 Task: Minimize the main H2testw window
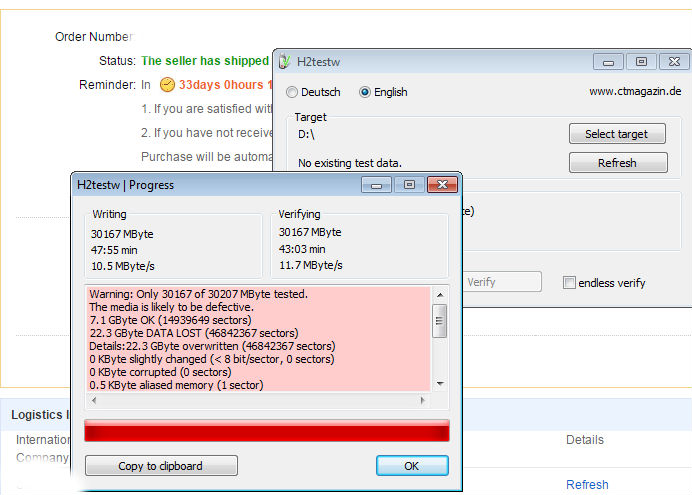coord(608,62)
